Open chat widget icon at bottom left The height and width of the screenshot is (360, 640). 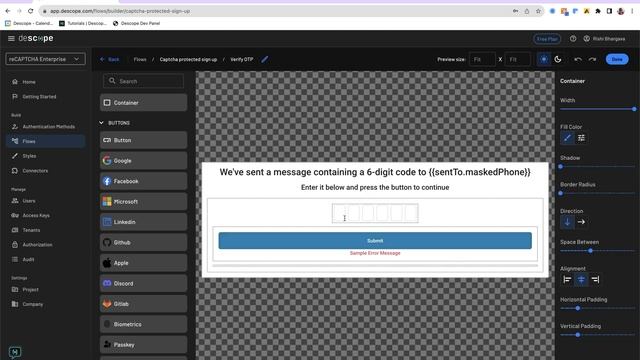15,352
